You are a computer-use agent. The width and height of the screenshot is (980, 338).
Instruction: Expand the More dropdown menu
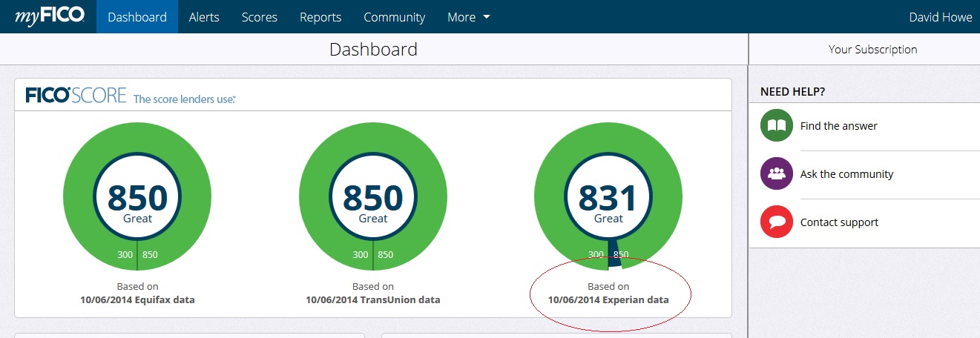pos(469,16)
